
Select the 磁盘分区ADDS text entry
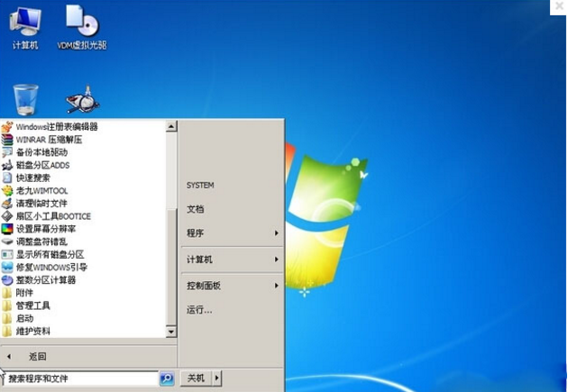coord(42,165)
